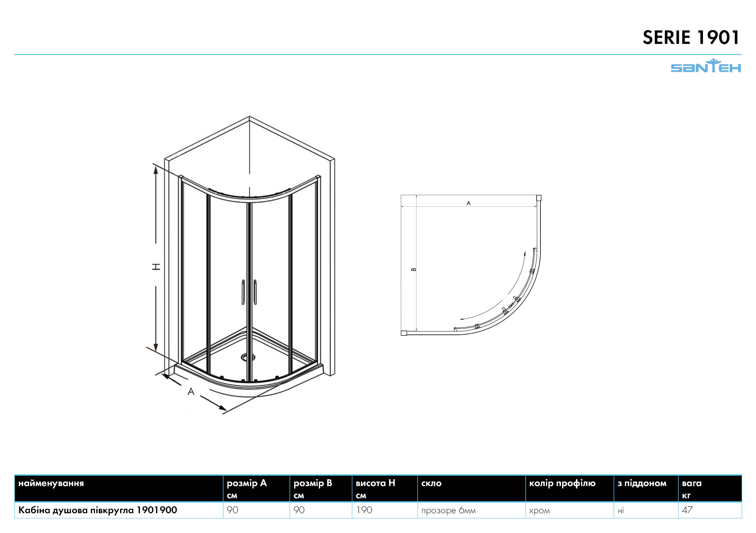
Task: Click the bottom-left corner profile in plan
Action: 404,333
